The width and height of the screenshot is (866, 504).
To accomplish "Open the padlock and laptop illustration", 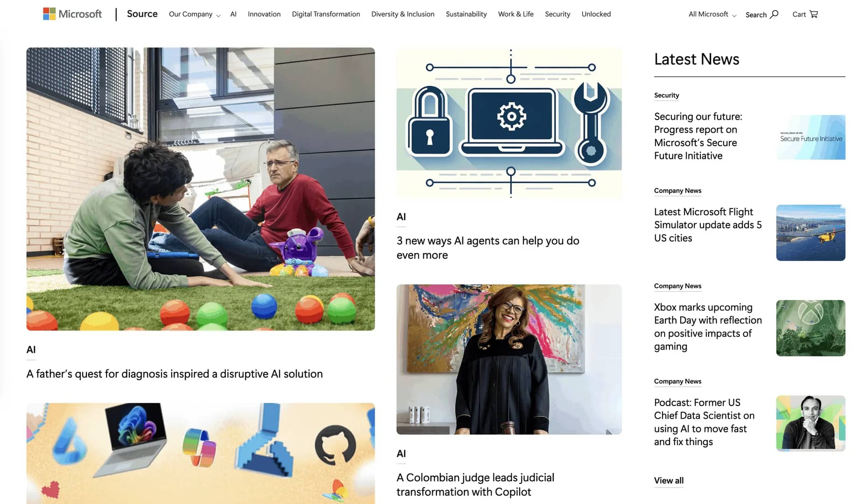I will click(x=509, y=123).
